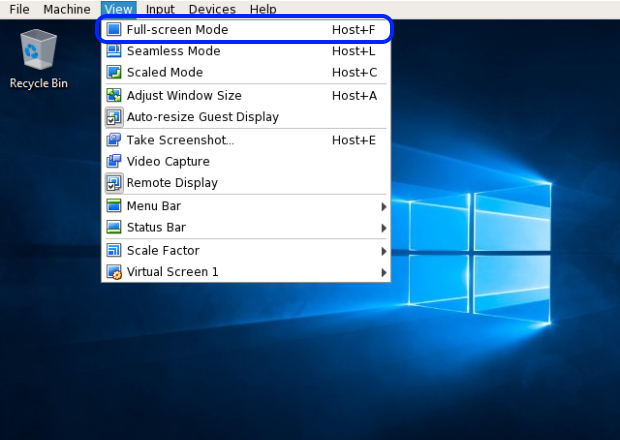
Task: Toggle the Remote Display checkbox icon
Action: [114, 183]
